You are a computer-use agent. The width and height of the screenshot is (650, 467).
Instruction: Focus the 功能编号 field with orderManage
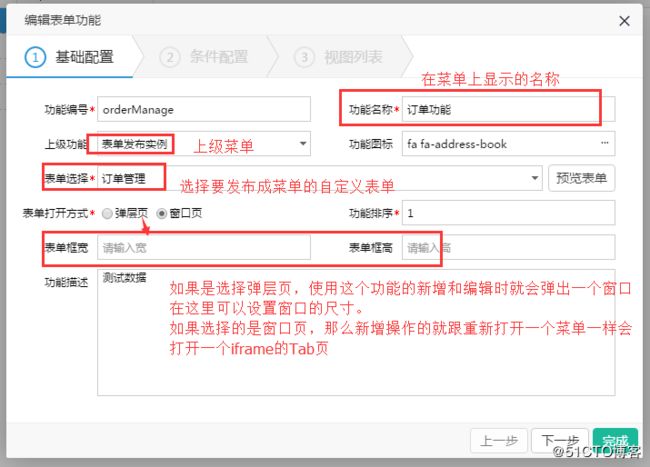tap(204, 109)
